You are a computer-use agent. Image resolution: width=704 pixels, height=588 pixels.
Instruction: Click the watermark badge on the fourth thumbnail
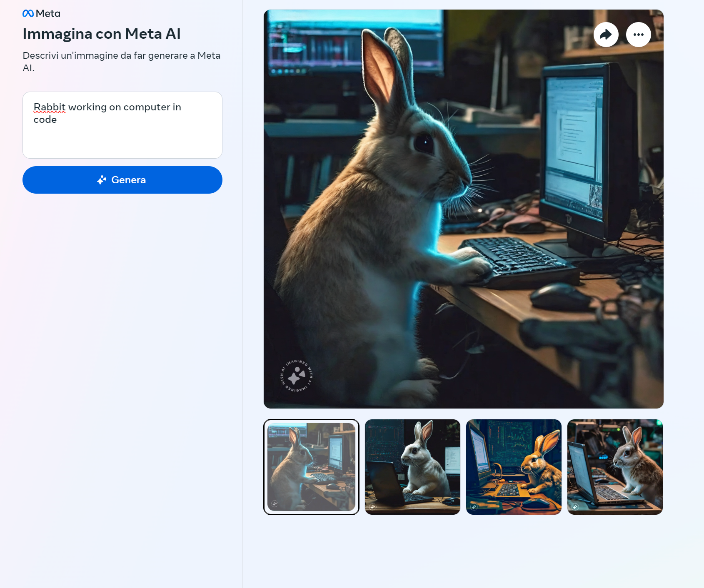tap(575, 507)
